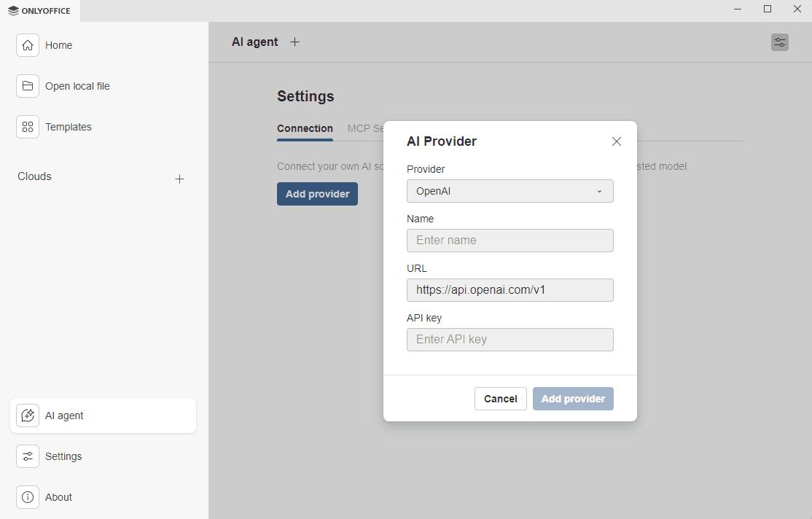Close the AI Provider dialog

pyautogui.click(x=617, y=141)
